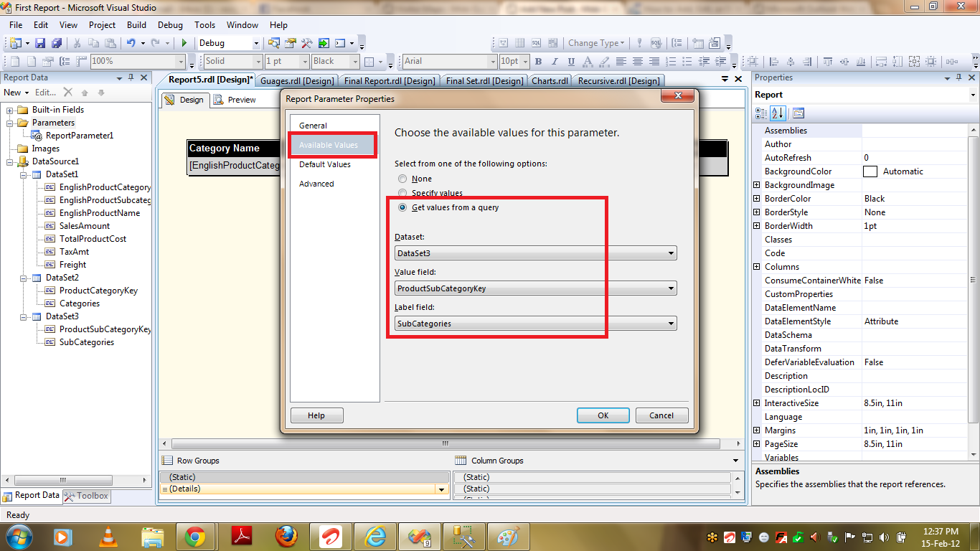The width and height of the screenshot is (980, 551).
Task: Open Property Pages icon in Properties panel
Action: click(798, 113)
